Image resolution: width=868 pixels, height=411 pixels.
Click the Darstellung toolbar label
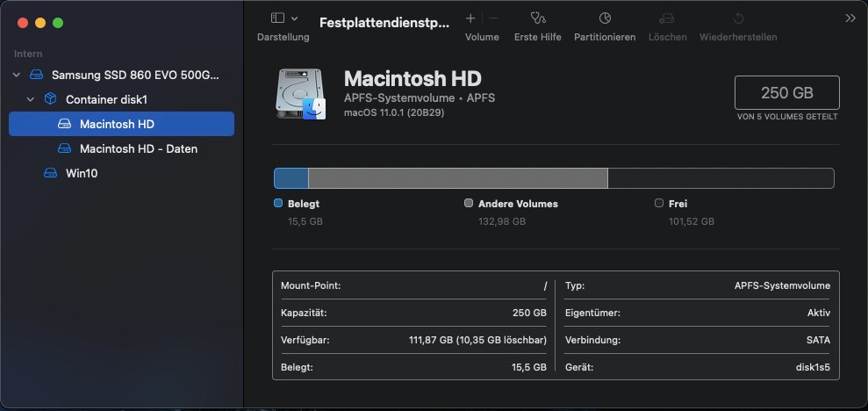pyautogui.click(x=283, y=37)
